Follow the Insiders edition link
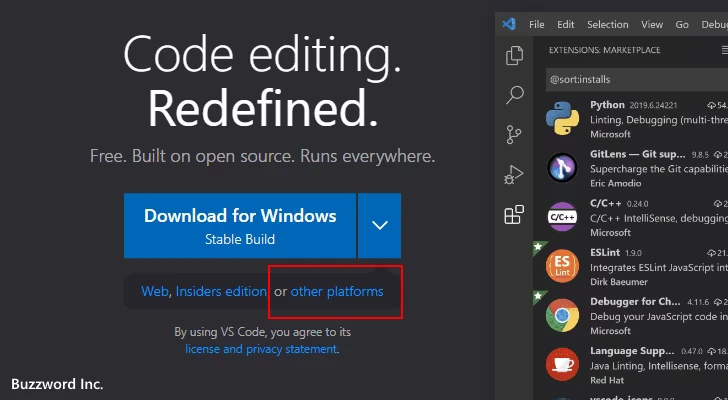Viewport: 728px width, 400px height. click(221, 291)
